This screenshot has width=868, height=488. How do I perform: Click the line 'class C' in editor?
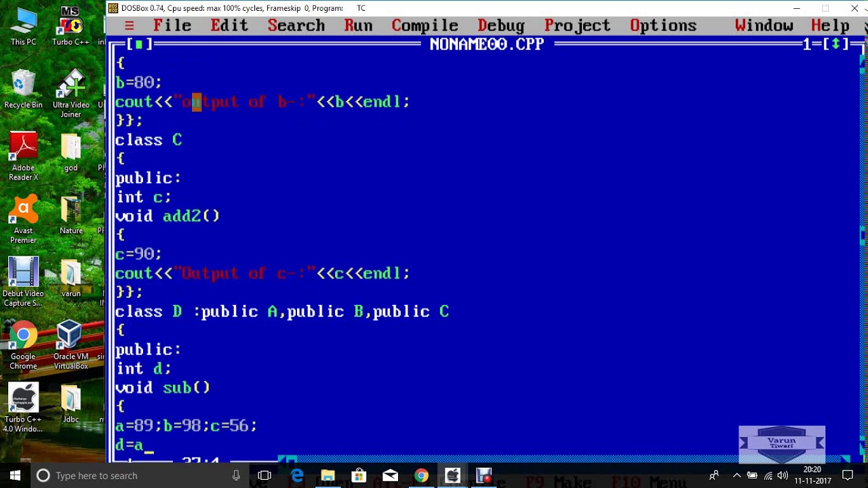pyautogui.click(x=149, y=140)
